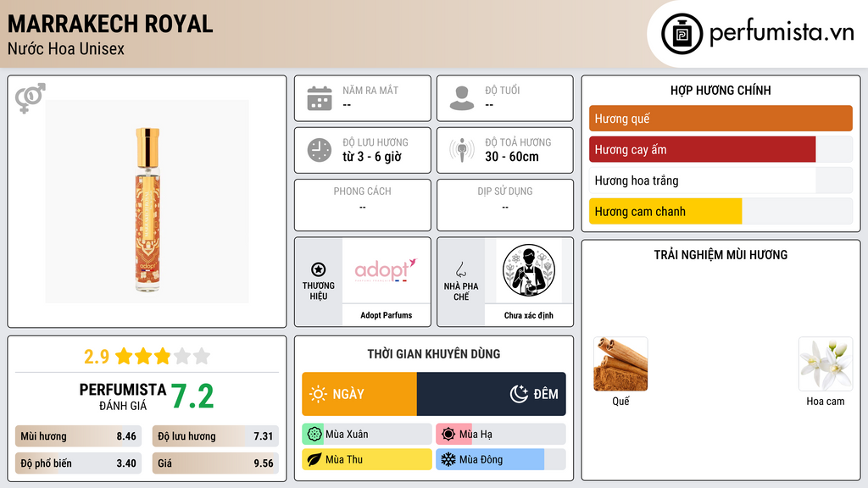Click the Nước Hoa Unisex subtitle
868x488 pixels.
[66, 49]
